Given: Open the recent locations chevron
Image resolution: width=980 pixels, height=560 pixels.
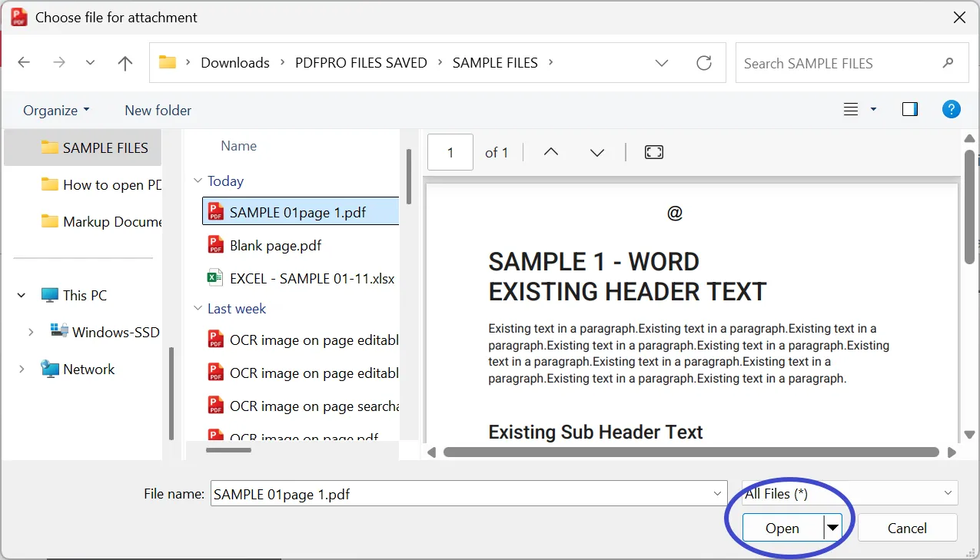Looking at the screenshot, I should click(91, 63).
